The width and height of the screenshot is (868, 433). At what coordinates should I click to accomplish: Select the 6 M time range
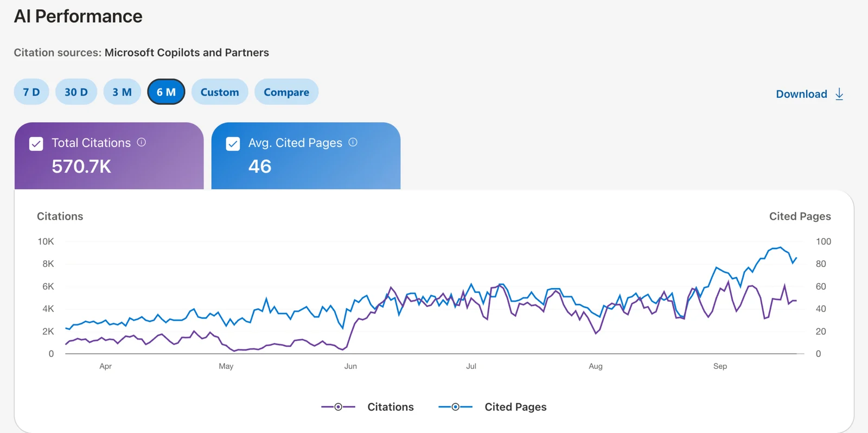tap(166, 92)
